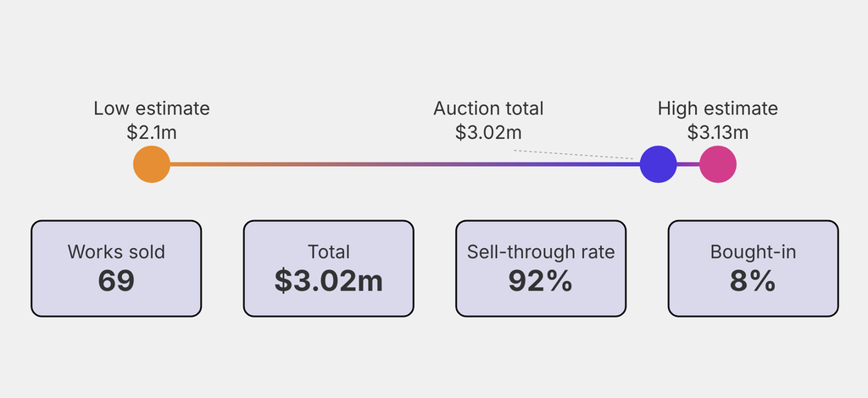
Task: Click the short line between blue and pink dots
Action: pos(688,164)
